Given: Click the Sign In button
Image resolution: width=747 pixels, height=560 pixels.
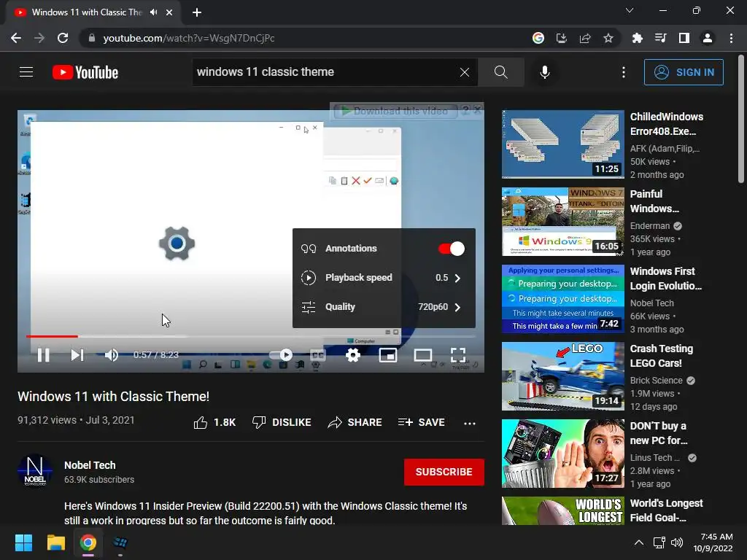Looking at the screenshot, I should pyautogui.click(x=683, y=72).
